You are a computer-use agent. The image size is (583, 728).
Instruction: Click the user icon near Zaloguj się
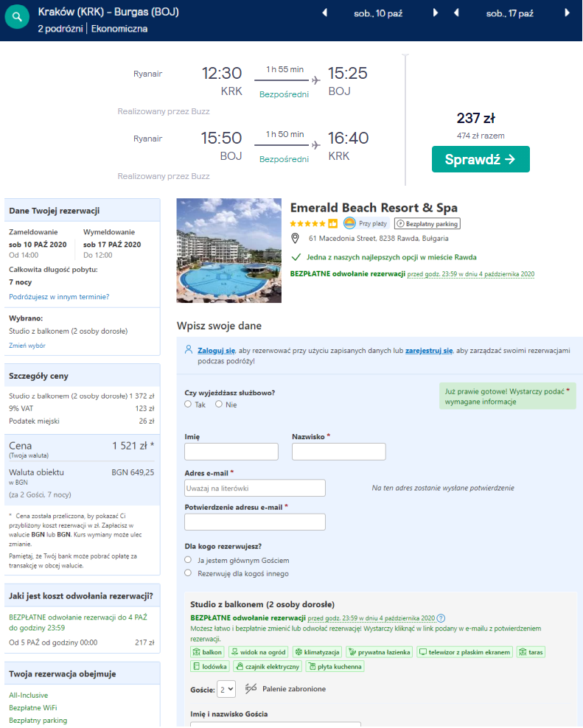point(189,351)
